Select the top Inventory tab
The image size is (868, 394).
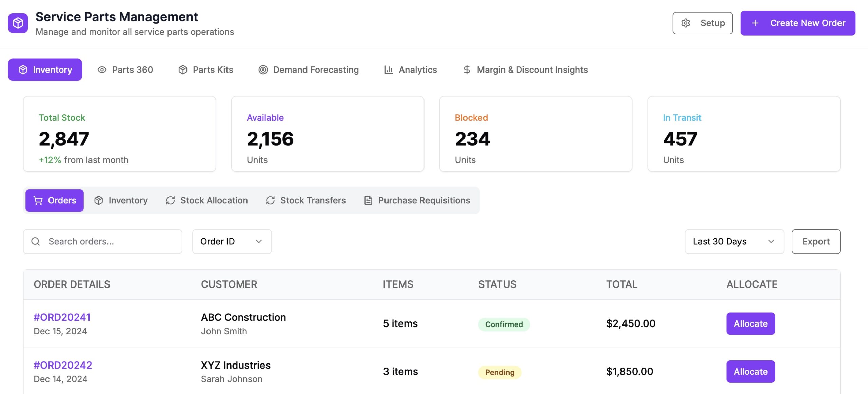coord(45,70)
